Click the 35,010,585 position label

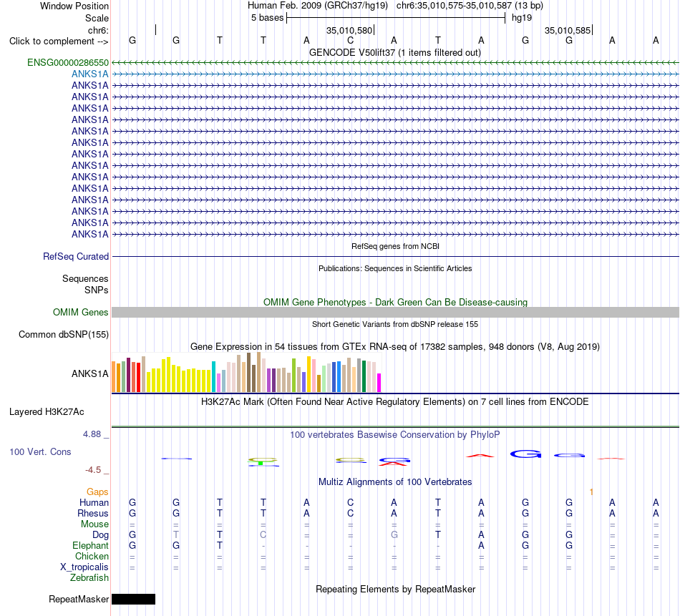click(x=567, y=30)
